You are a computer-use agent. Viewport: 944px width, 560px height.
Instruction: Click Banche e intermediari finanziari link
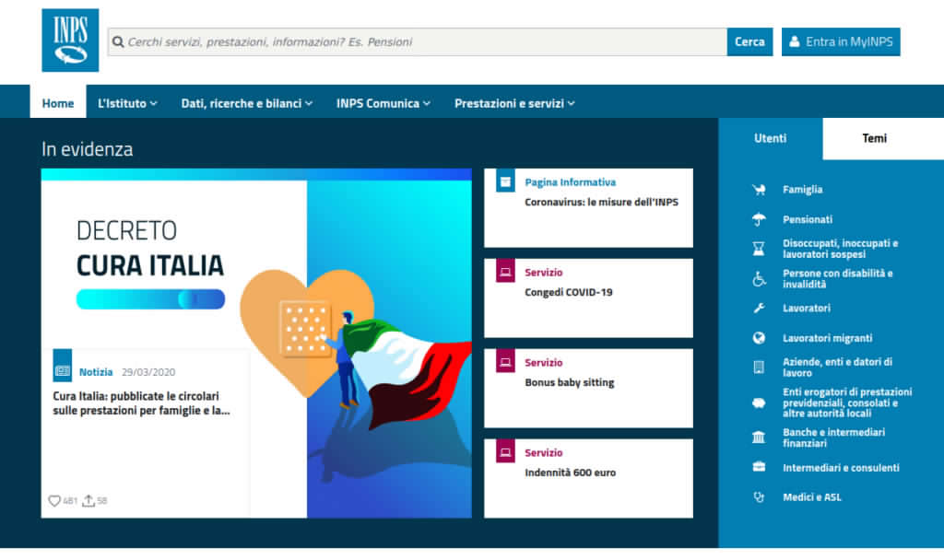[833, 437]
